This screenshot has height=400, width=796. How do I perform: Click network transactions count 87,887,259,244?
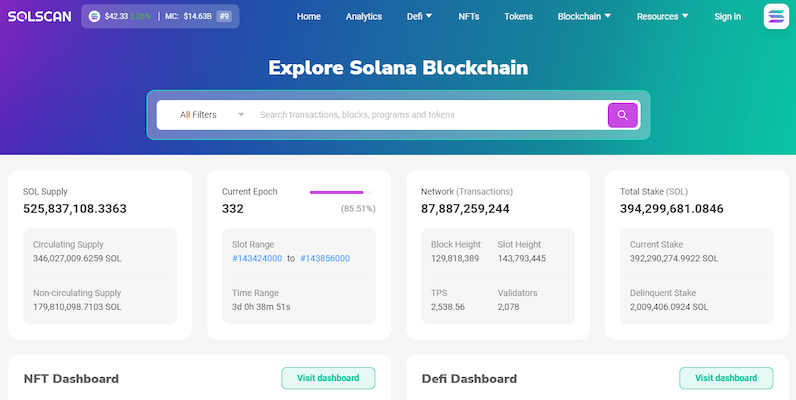(465, 209)
